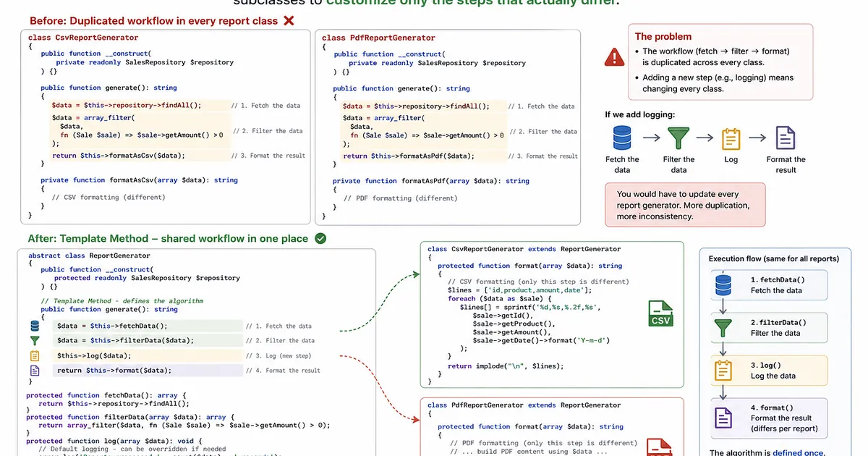Image resolution: width=868 pixels, height=456 pixels.
Task: Click the warning triangle in The problem box
Action: click(x=615, y=56)
